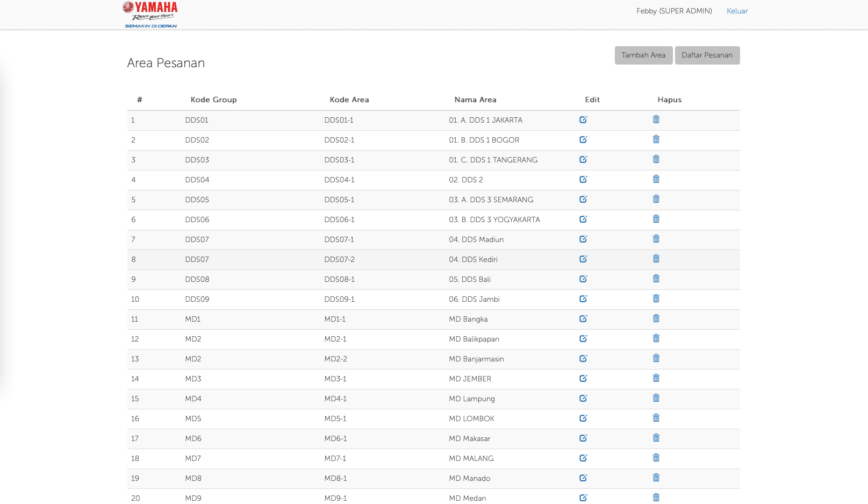Click the Area Pesanan page heading
Screen dimensions: 868x504
pos(166,63)
